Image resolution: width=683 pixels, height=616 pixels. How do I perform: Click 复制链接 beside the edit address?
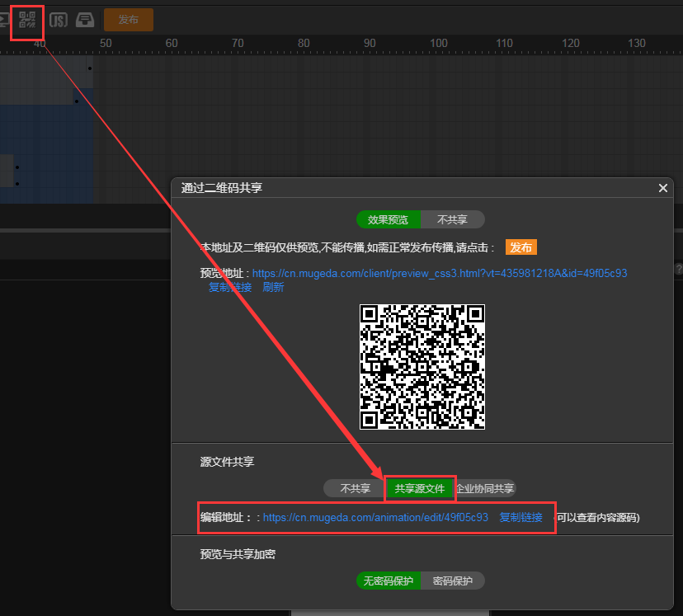[520, 517]
